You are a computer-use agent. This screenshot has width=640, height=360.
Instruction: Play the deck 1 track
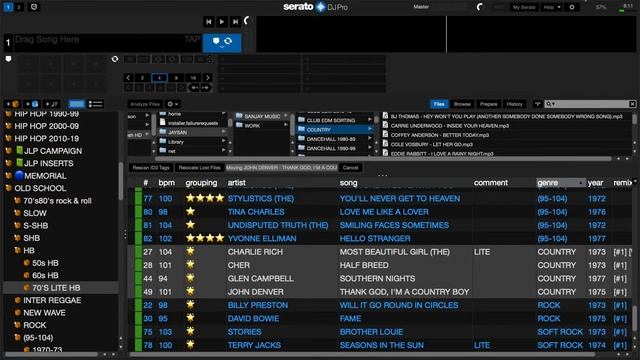[x=222, y=22]
